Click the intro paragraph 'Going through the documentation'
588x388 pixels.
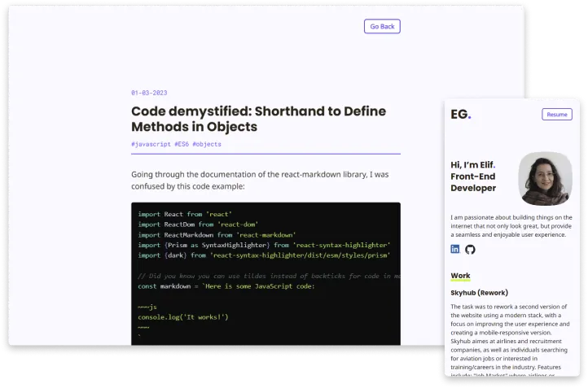pyautogui.click(x=260, y=180)
